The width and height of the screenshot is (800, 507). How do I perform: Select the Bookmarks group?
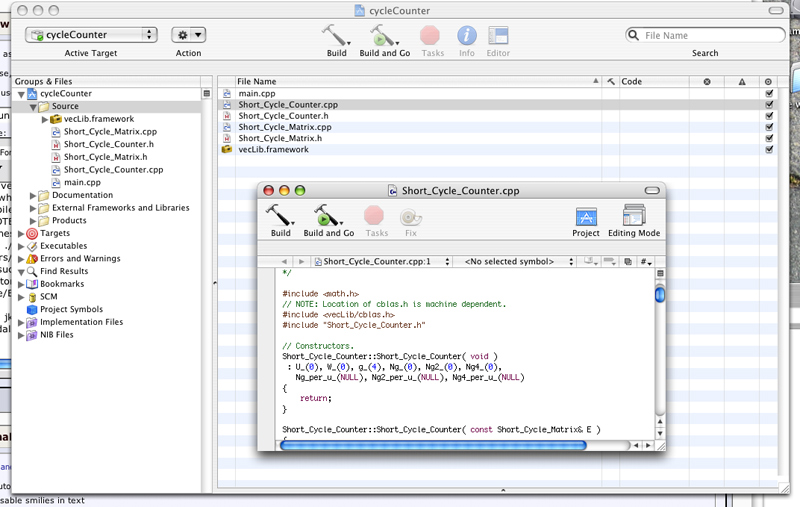point(62,284)
